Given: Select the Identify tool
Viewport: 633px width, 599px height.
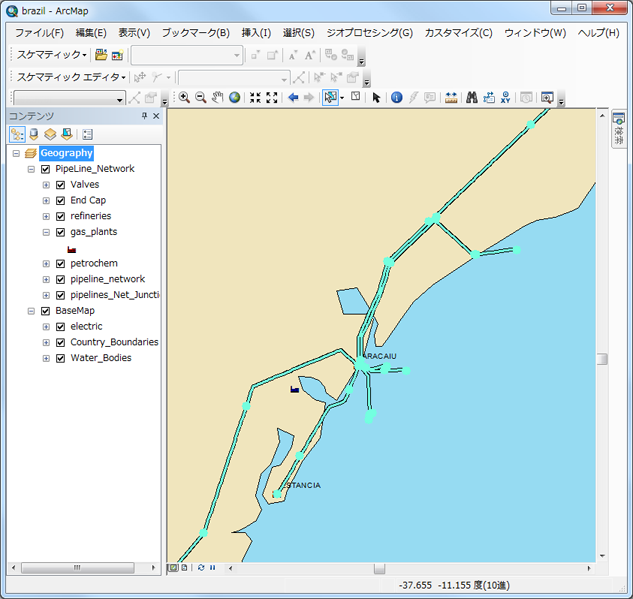Looking at the screenshot, I should click(396, 98).
